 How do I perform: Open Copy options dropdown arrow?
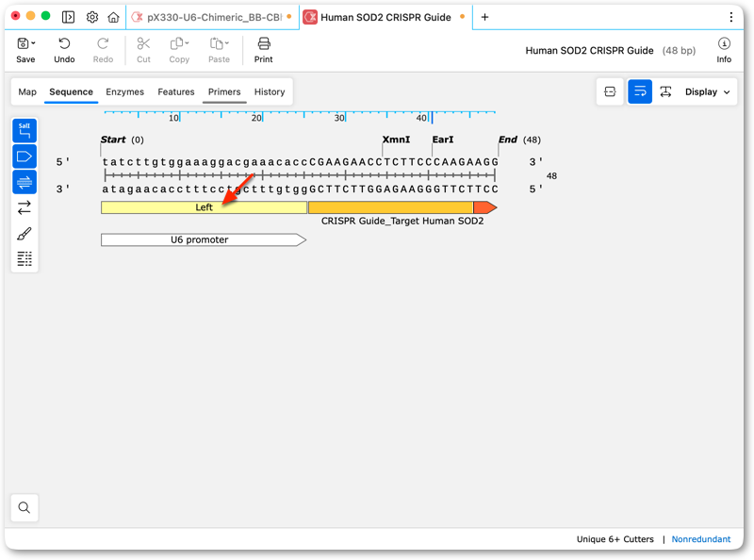click(187, 43)
